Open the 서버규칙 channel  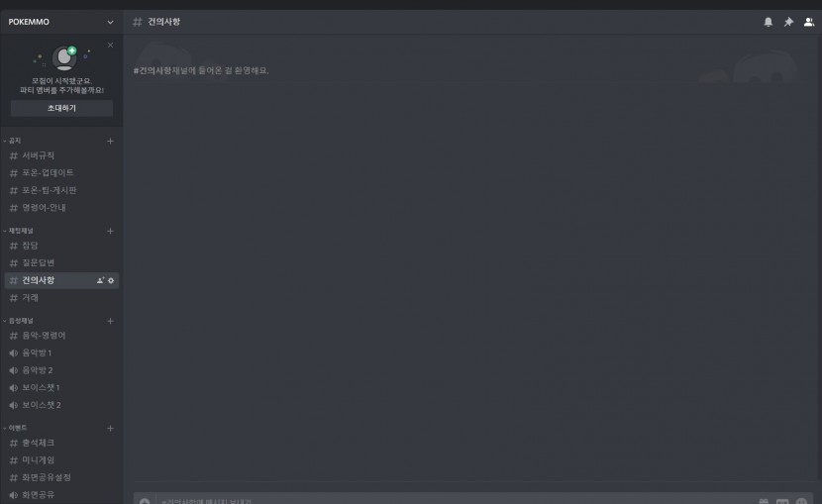pyautogui.click(x=61, y=155)
